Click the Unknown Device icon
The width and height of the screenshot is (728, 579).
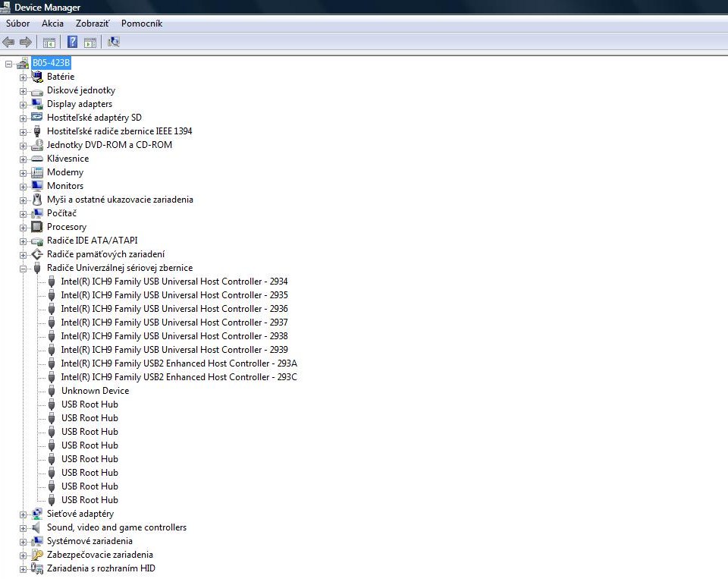pos(52,391)
